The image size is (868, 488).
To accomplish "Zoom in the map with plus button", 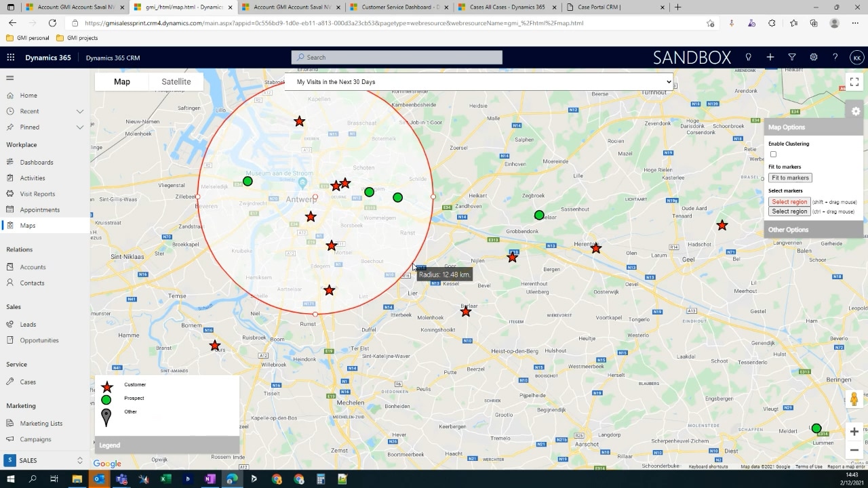I will coord(854,432).
